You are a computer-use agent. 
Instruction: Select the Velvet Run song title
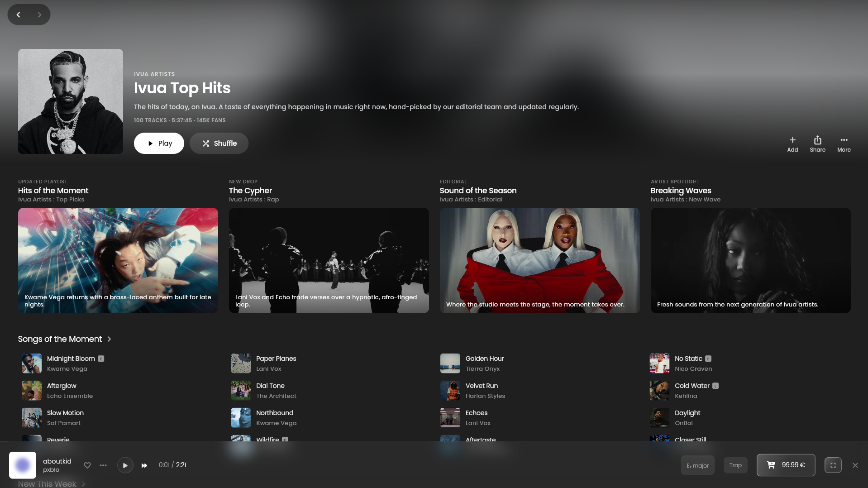click(x=482, y=386)
